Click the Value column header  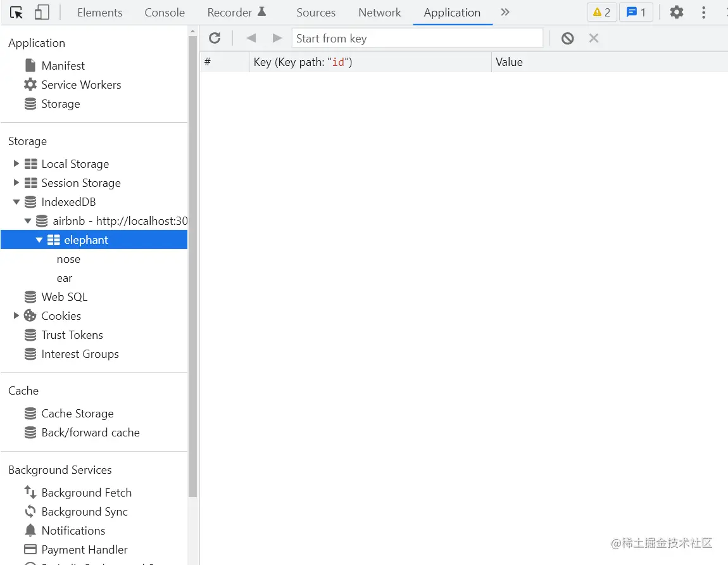(609, 62)
